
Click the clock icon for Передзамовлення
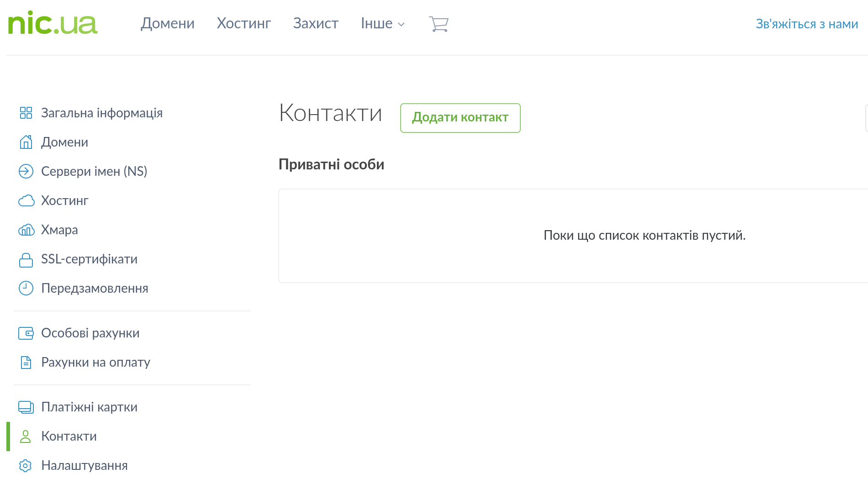[26, 288]
